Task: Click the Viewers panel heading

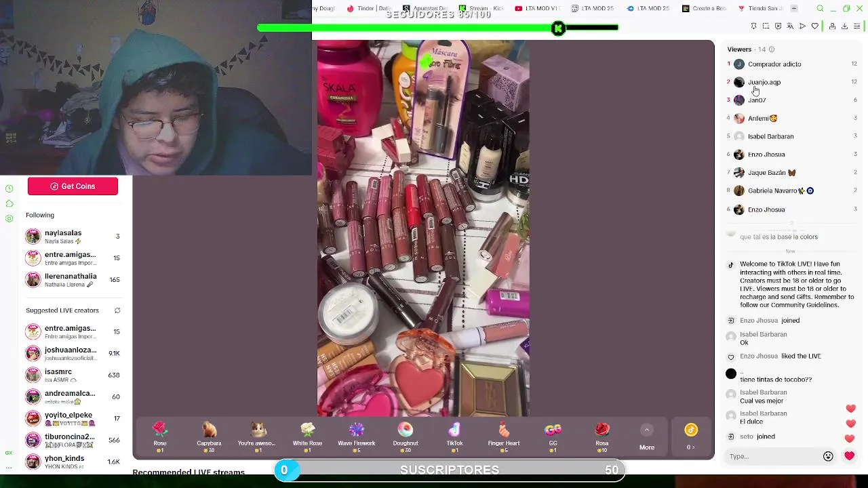Action: [x=739, y=49]
